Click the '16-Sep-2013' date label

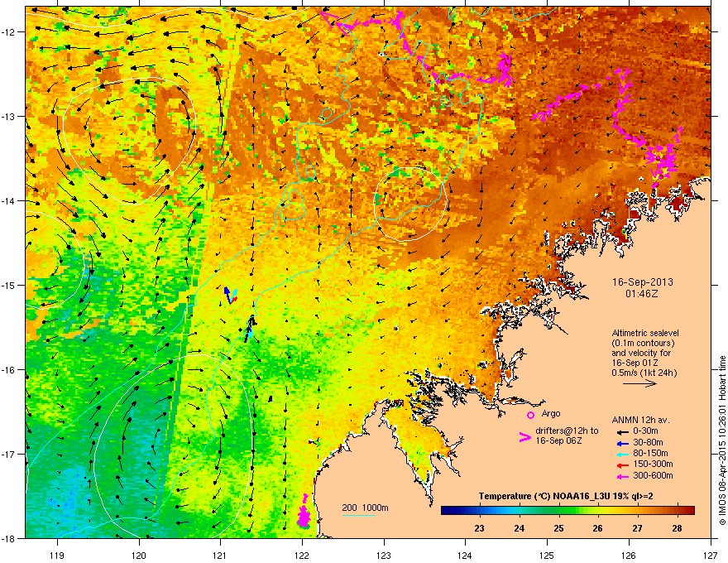[x=642, y=282]
